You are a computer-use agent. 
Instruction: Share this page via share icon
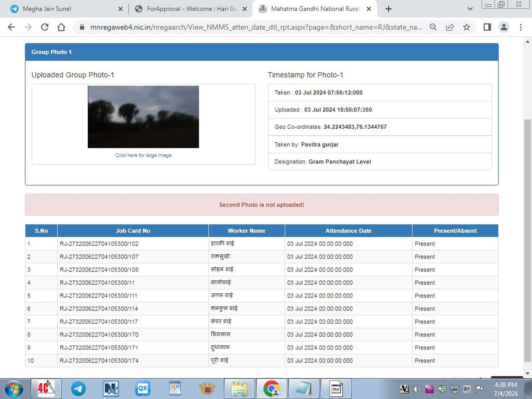coord(450,27)
